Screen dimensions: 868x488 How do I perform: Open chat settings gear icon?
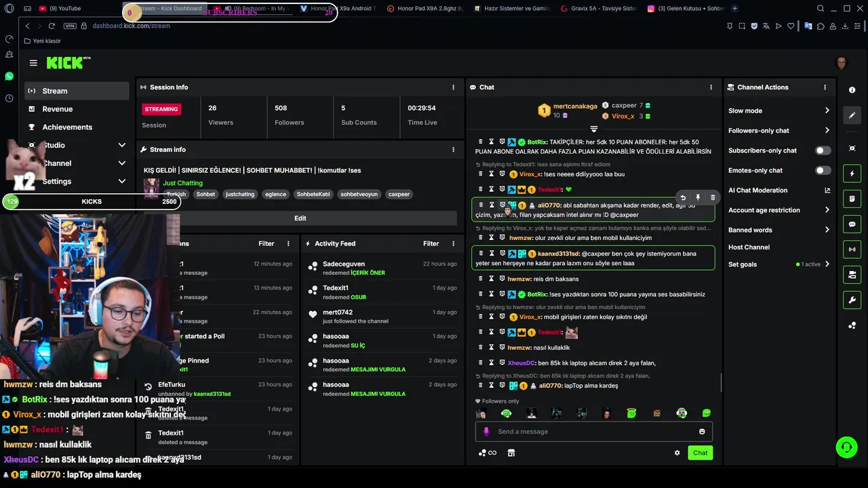[x=677, y=453]
